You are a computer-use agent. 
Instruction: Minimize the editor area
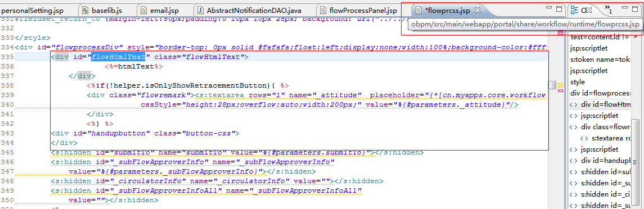pos(549,8)
